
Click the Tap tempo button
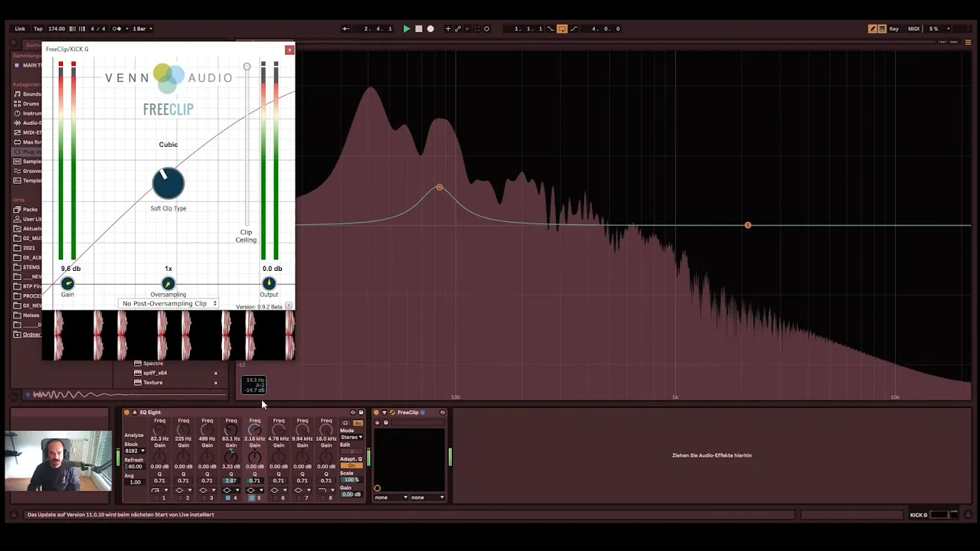[x=38, y=29]
